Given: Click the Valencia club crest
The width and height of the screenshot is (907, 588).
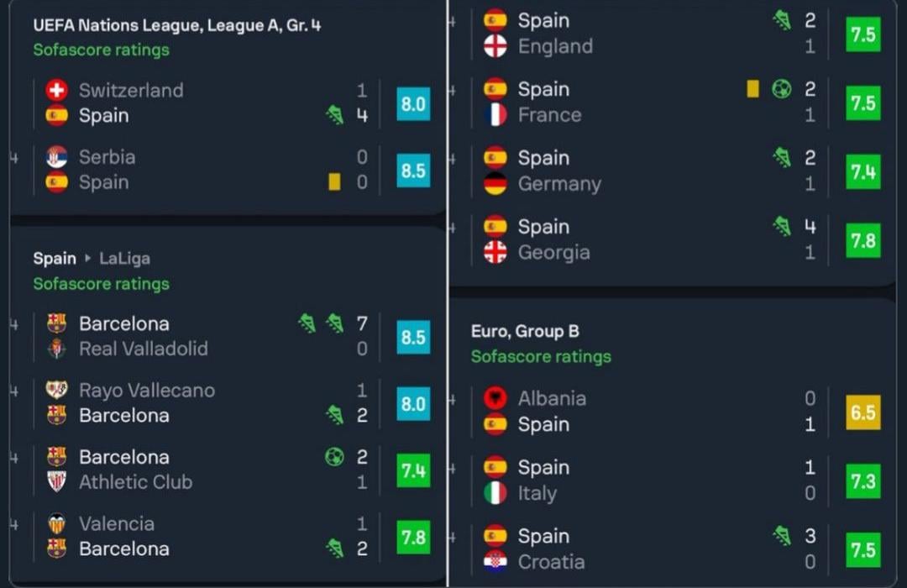Looking at the screenshot, I should click(x=56, y=523).
